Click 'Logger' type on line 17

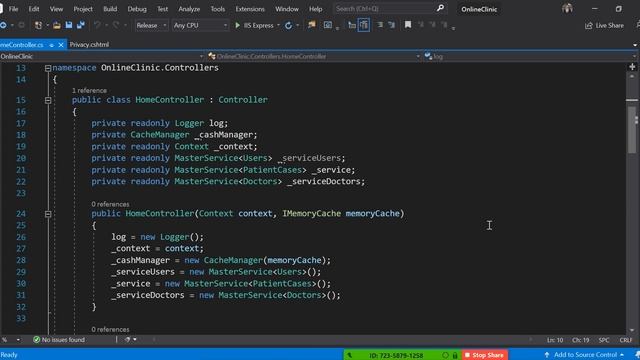[189, 123]
